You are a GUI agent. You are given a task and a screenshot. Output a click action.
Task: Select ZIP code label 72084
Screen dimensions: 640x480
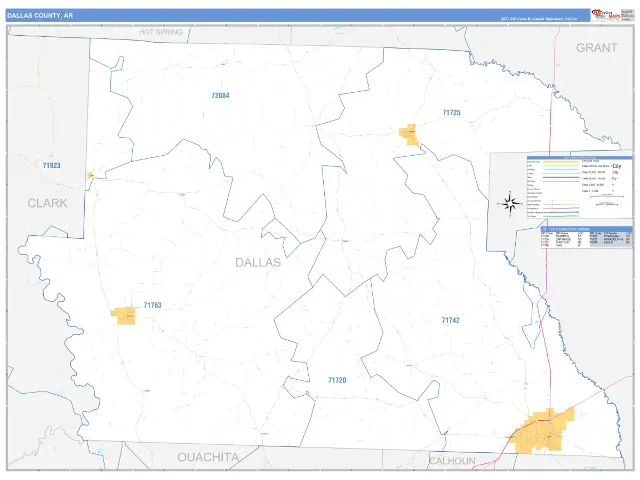pos(220,96)
